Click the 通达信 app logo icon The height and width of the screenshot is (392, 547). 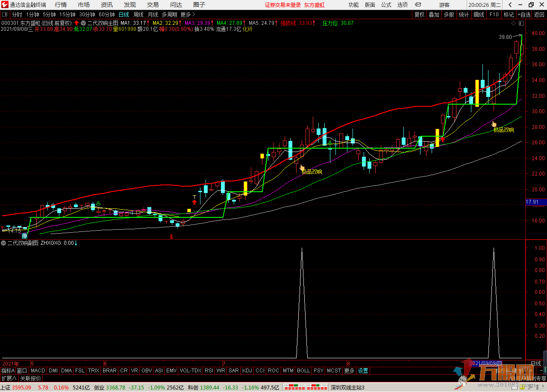[5, 5]
